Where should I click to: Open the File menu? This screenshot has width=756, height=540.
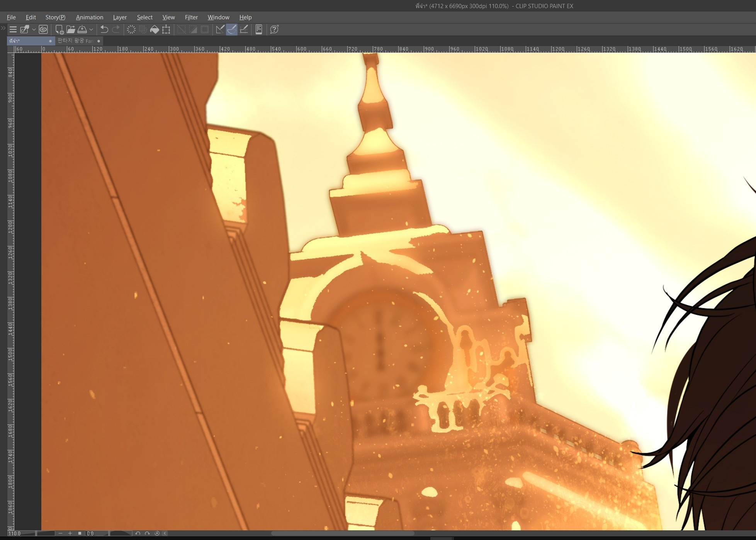click(11, 17)
